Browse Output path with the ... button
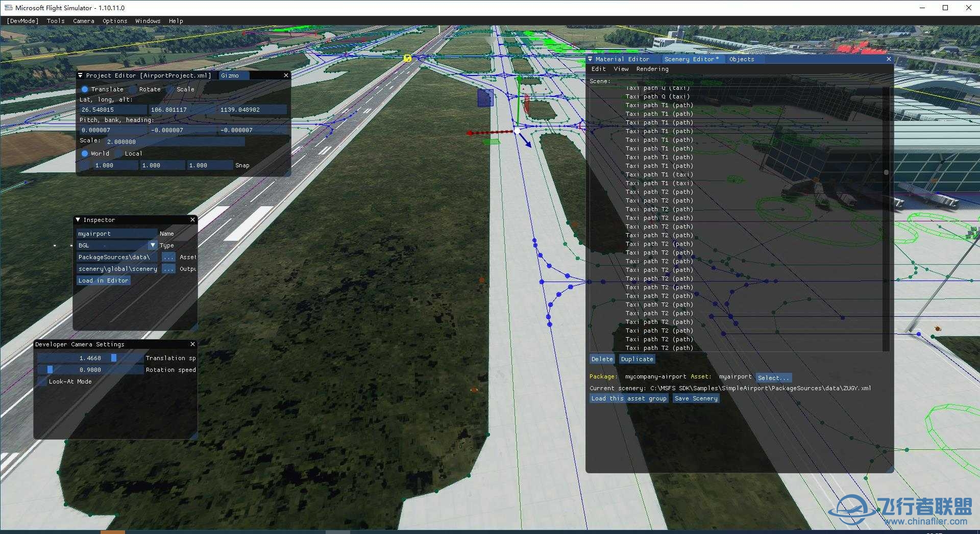 pyautogui.click(x=168, y=269)
